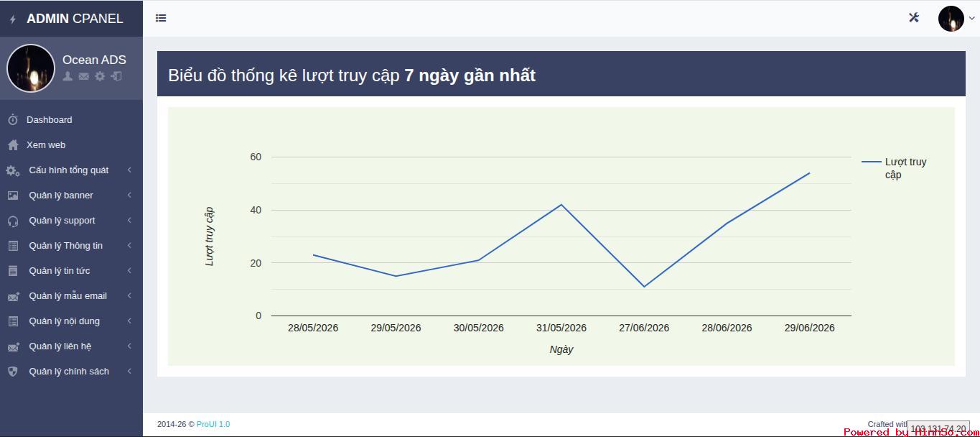This screenshot has height=437, width=980.
Task: Expand the Quản lý banner chevron
Action: coord(129,195)
